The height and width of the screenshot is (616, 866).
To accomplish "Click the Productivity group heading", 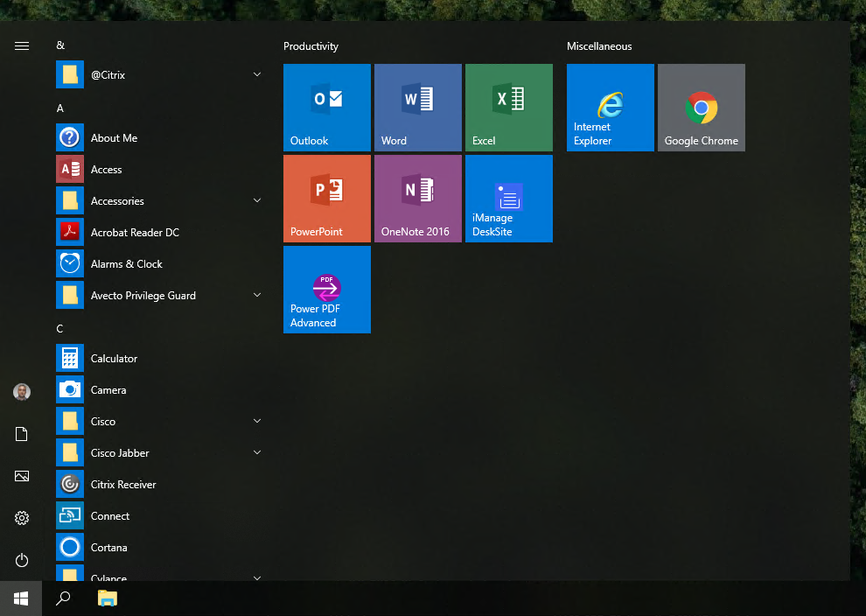I will pyautogui.click(x=311, y=46).
